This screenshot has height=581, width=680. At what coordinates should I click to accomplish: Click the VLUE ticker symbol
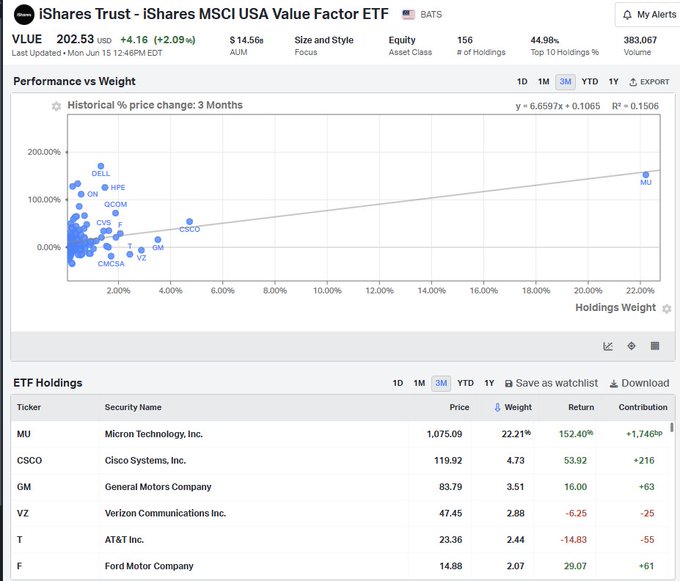[27, 39]
